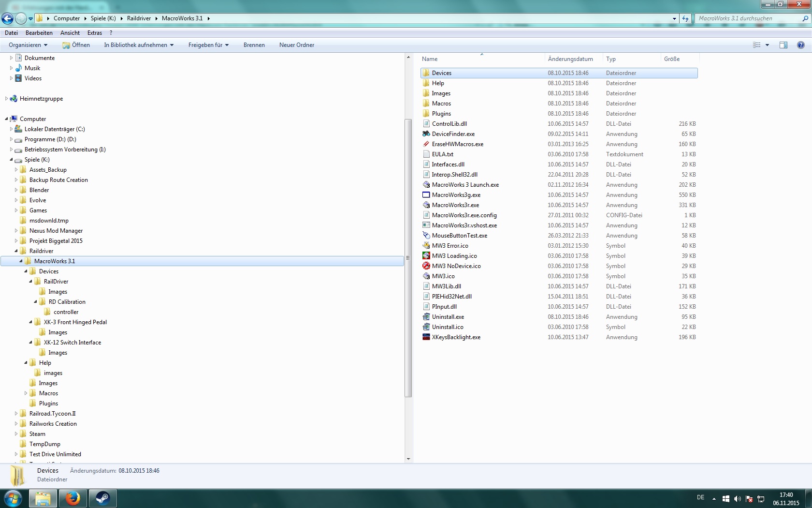Viewport: 812px width, 508px height.
Task: Select the EraseHWMacros.exe eraser icon
Action: [426, 144]
